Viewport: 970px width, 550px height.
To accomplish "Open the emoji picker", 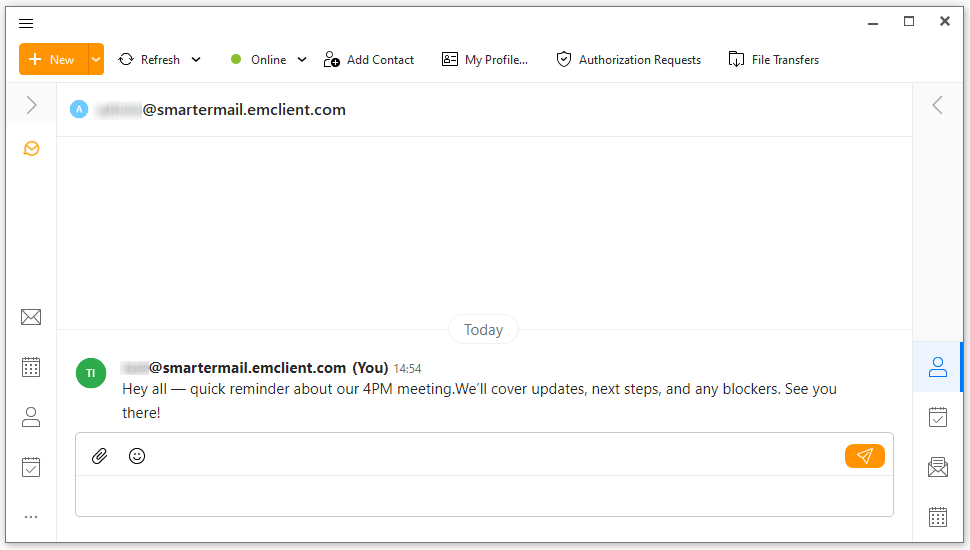I will [137, 456].
